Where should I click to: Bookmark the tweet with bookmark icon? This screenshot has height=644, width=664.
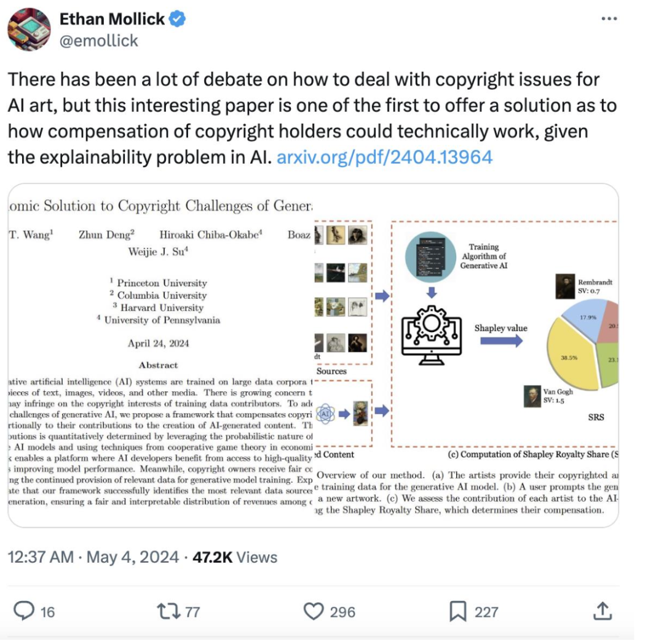coord(458,611)
